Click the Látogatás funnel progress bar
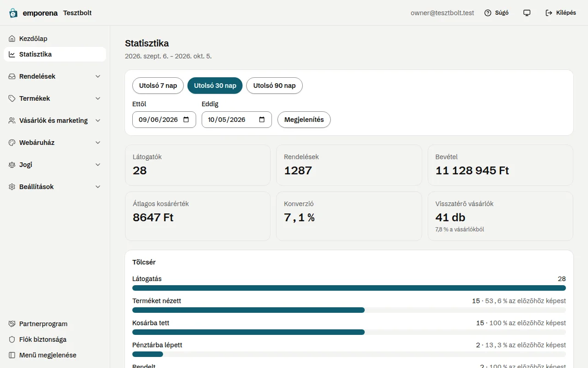 349,288
